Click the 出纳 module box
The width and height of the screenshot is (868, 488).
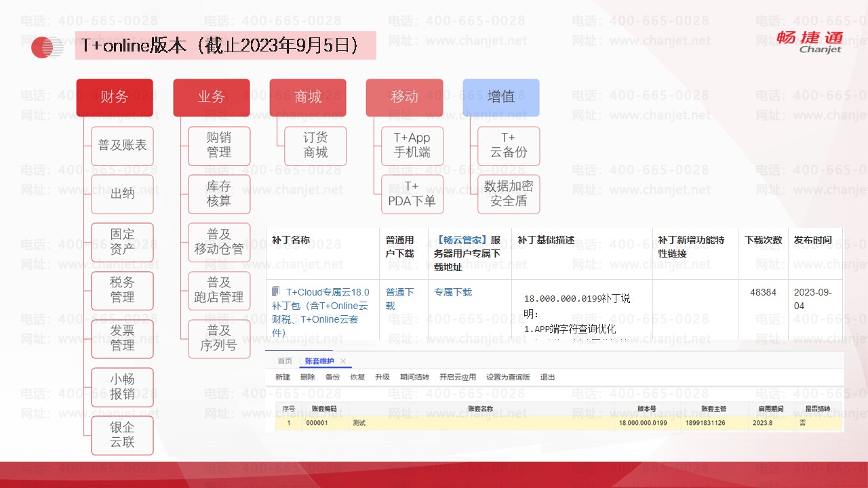tap(122, 194)
